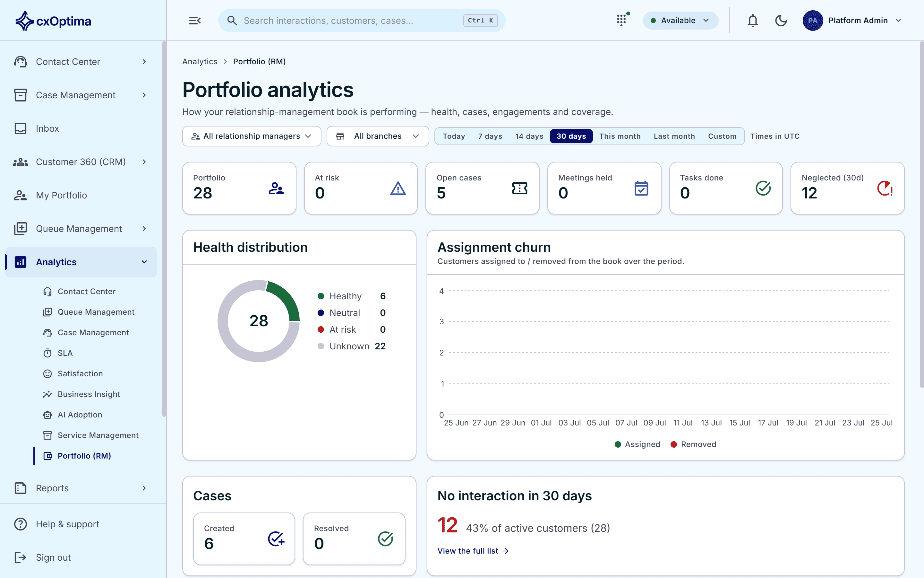Collapse the sidebar with the menu icon
This screenshot has height=578, width=924.
tap(195, 21)
